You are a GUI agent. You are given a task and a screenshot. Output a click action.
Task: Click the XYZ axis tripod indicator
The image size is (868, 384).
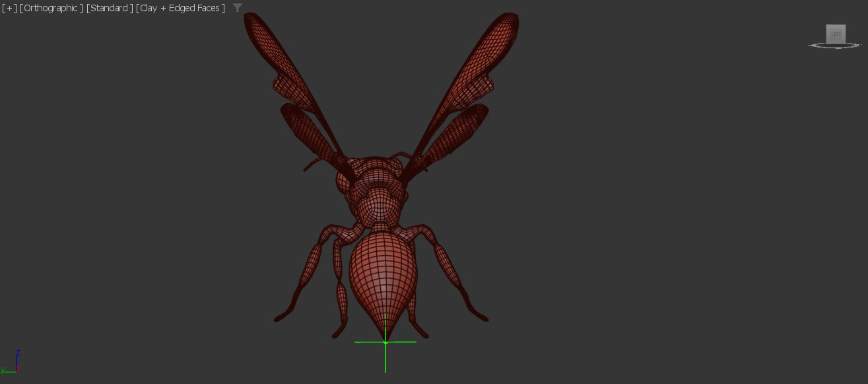pos(12,362)
